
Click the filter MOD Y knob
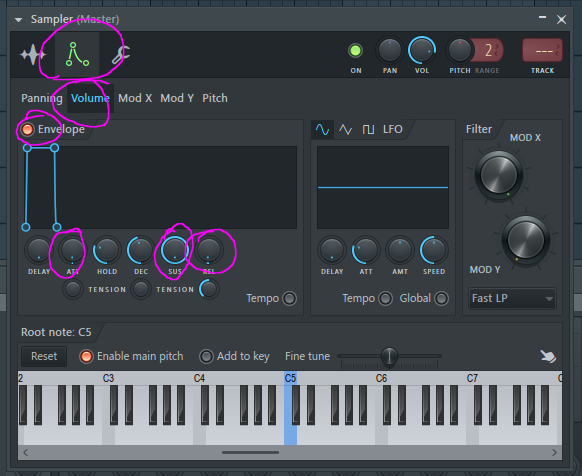[x=526, y=240]
